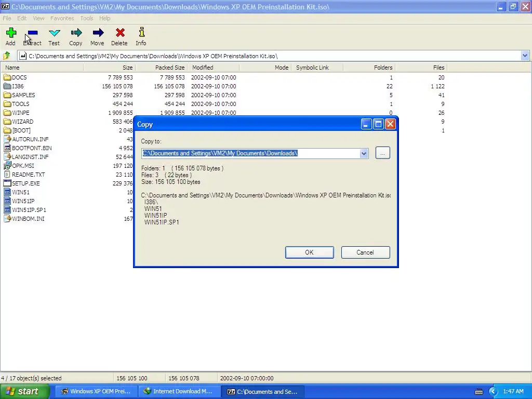The image size is (532, 399).
Task: Click the LANGINST.INF file icon
Action: (x=7, y=157)
